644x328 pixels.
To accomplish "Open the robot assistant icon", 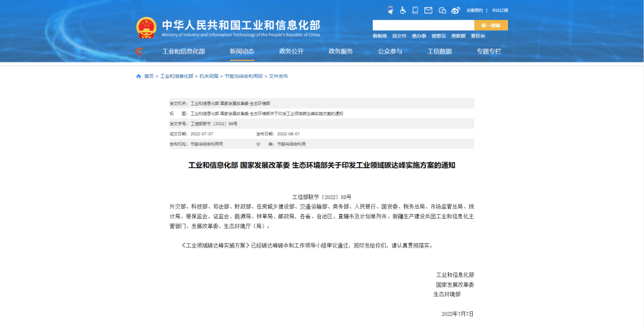I will [x=390, y=10].
